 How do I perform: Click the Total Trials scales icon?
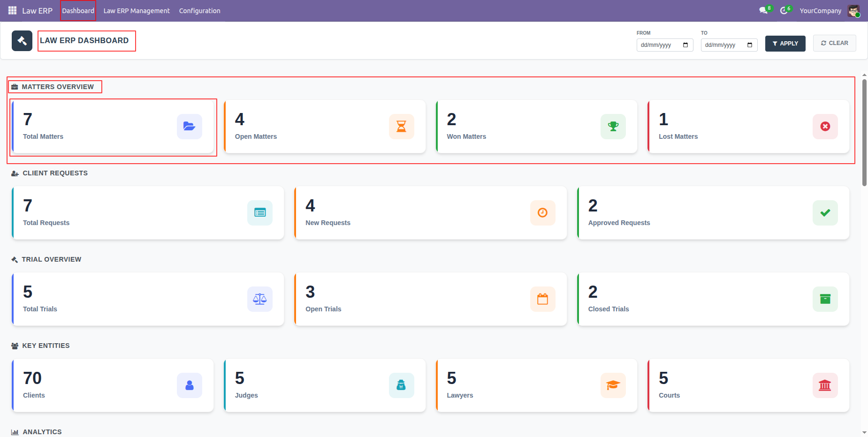pyautogui.click(x=260, y=299)
